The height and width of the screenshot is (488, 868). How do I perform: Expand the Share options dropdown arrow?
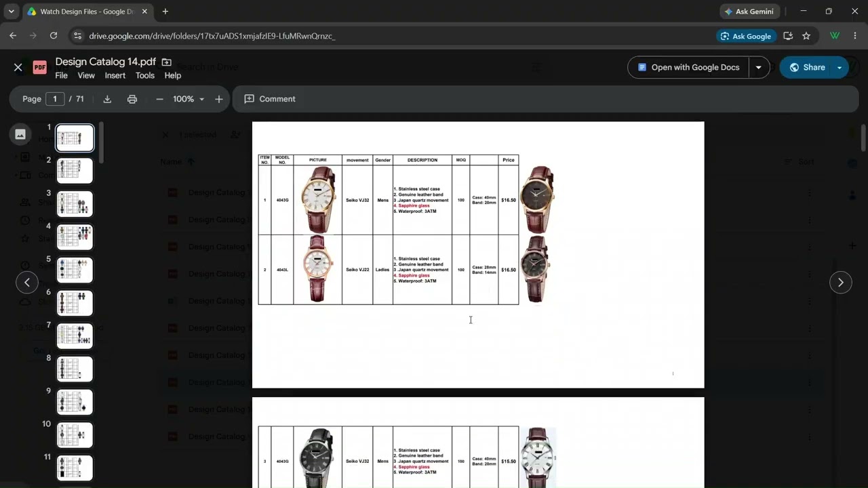pyautogui.click(x=840, y=68)
